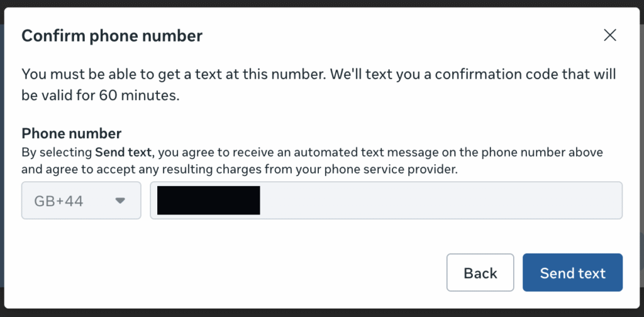
Task: Click the redacted phone number block
Action: (208, 201)
